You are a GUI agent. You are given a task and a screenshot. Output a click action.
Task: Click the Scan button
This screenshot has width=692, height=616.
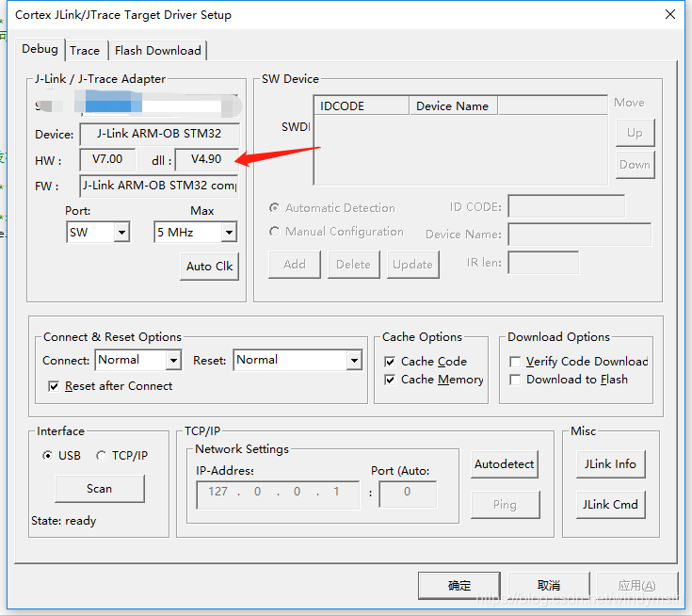(100, 489)
